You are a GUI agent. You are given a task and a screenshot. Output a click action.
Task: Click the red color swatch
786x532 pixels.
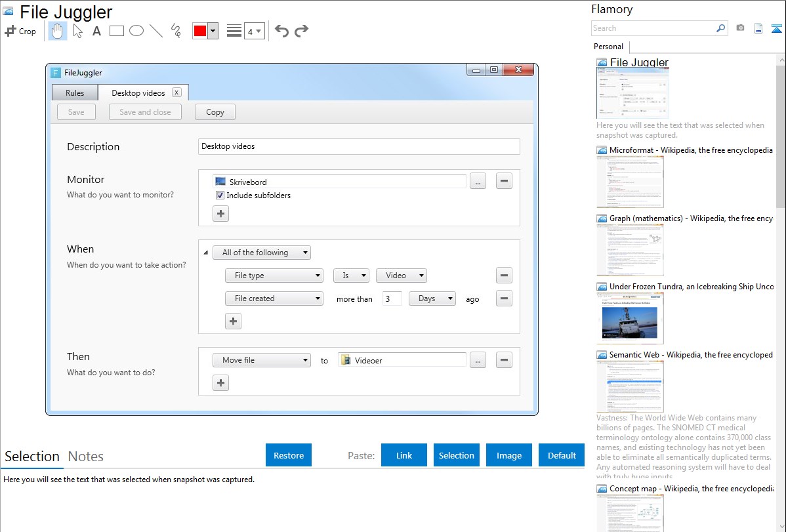(200, 31)
